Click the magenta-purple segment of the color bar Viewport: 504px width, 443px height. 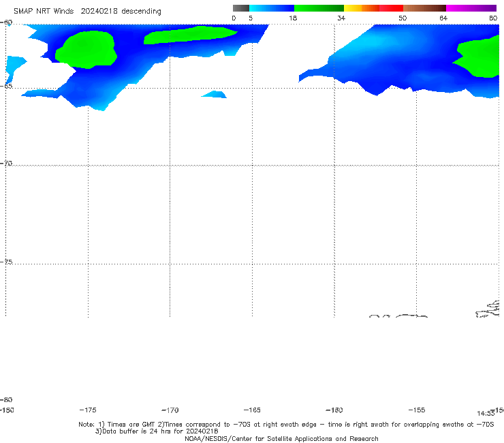(471, 8)
